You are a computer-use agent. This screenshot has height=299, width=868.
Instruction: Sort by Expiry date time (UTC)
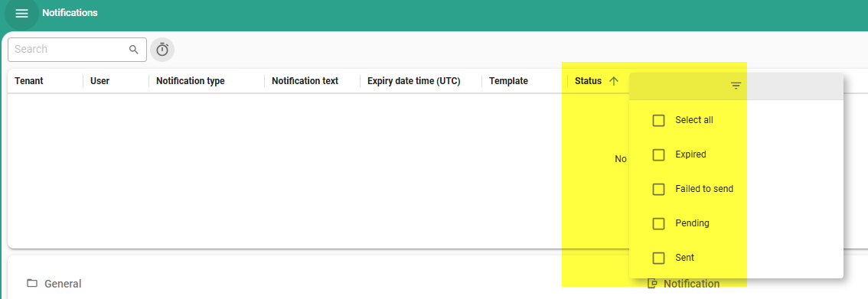click(414, 81)
